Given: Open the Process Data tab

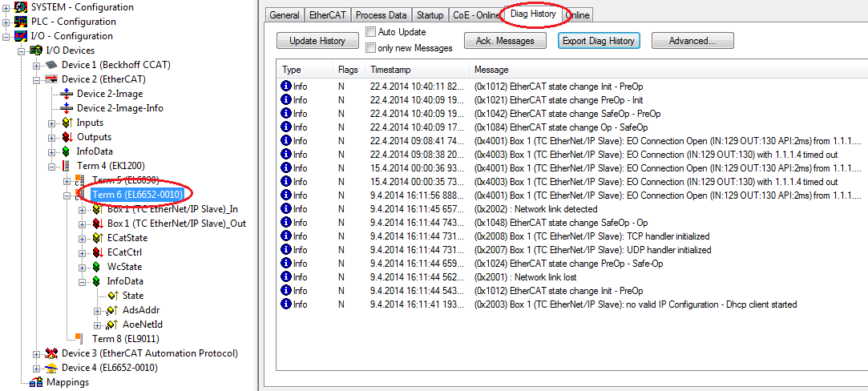Looking at the screenshot, I should pyautogui.click(x=382, y=15).
